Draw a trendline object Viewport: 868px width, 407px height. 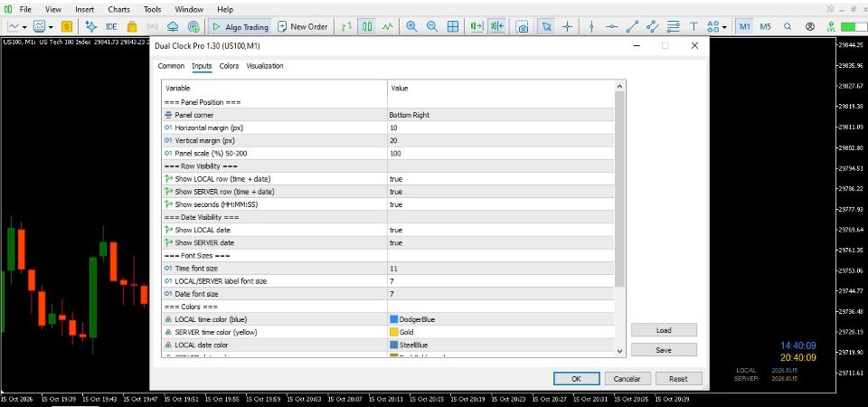(632, 26)
